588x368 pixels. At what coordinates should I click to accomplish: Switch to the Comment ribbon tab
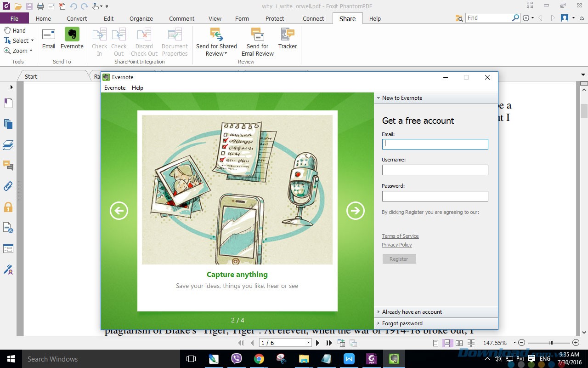click(x=181, y=18)
